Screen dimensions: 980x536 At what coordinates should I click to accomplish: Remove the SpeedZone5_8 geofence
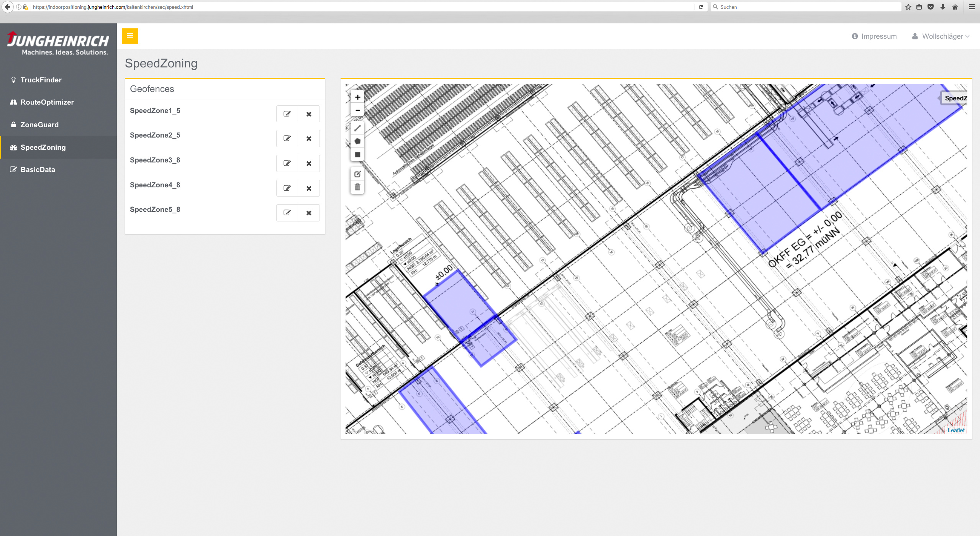pos(309,213)
